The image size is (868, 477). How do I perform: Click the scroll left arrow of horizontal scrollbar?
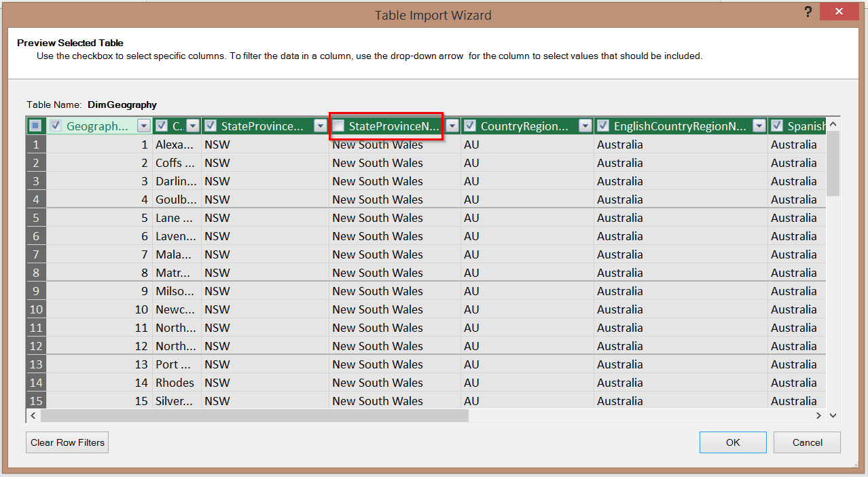click(x=33, y=415)
